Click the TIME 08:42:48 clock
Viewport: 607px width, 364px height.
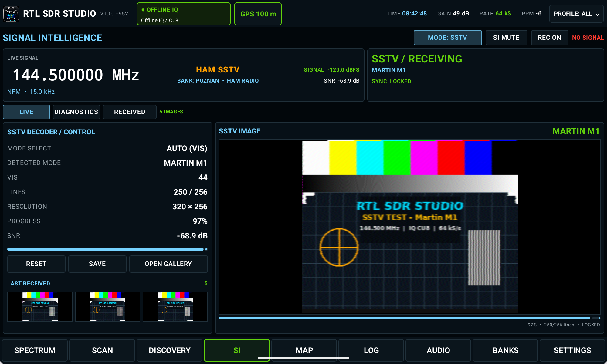click(406, 14)
